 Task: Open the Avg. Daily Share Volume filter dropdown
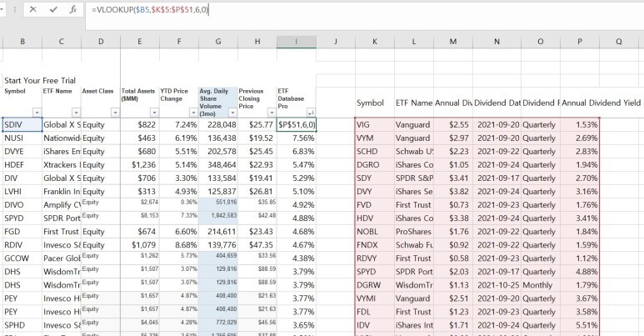pyautogui.click(x=232, y=113)
